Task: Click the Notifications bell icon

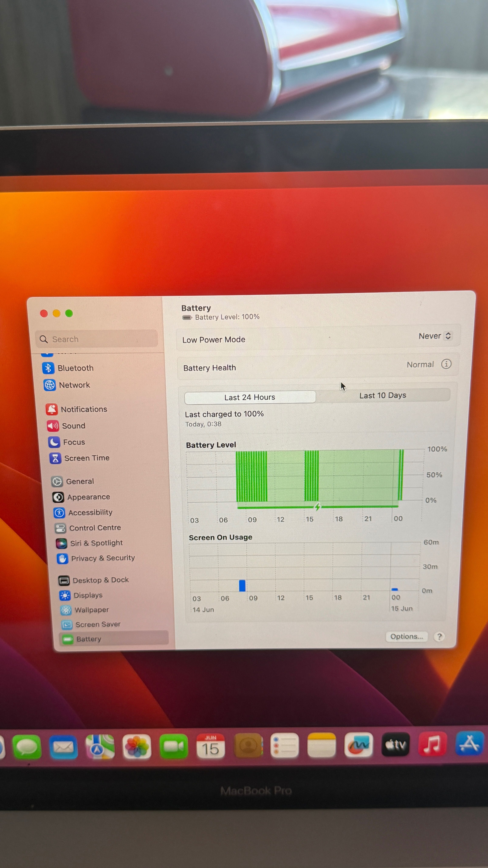Action: [x=51, y=409]
